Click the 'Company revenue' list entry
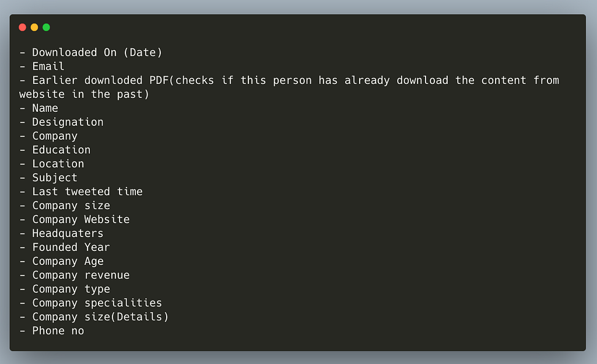The width and height of the screenshot is (597, 364). tap(75, 275)
